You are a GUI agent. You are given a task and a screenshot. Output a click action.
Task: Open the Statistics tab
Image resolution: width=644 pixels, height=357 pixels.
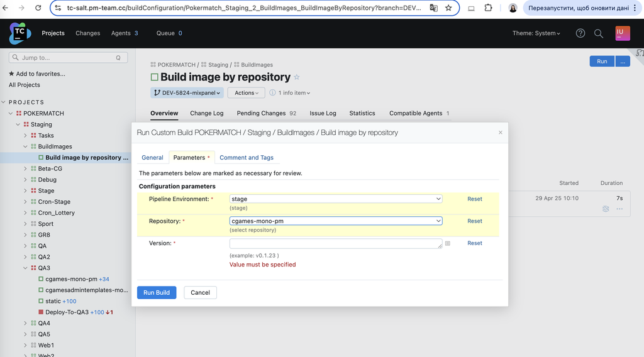[362, 113]
